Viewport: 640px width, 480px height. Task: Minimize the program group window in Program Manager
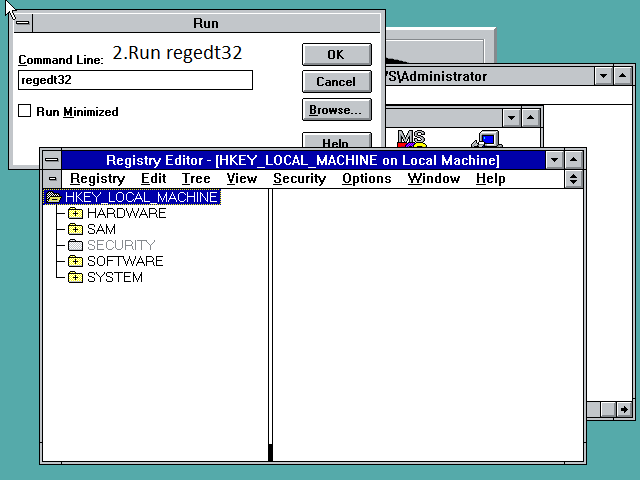(x=511, y=118)
